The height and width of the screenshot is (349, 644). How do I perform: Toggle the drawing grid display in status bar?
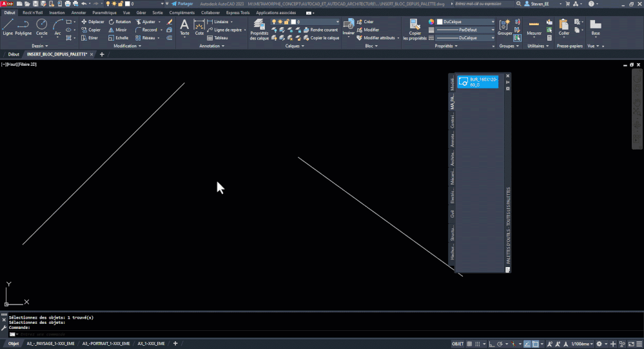pyautogui.click(x=469, y=344)
